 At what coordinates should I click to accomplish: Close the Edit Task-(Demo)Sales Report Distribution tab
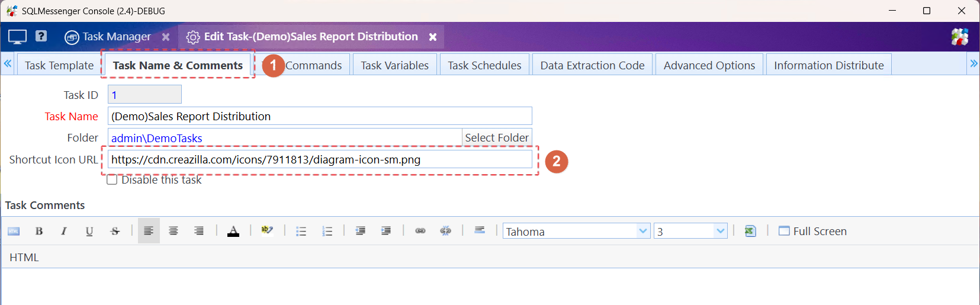tap(433, 37)
